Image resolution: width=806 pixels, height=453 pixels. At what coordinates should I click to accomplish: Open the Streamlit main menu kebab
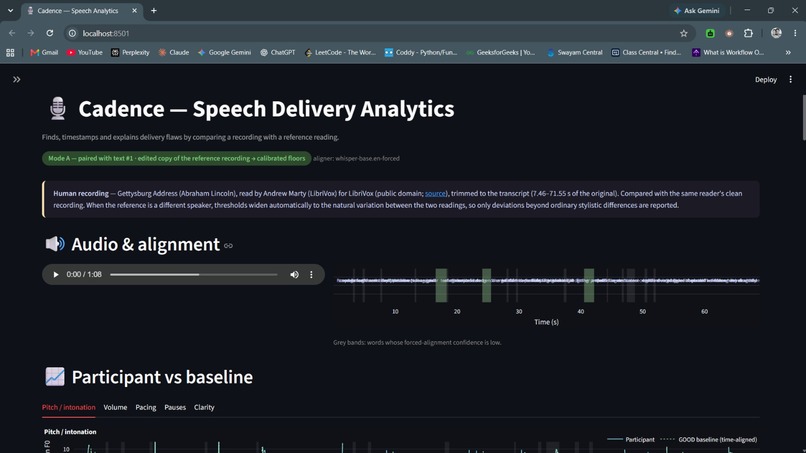pos(791,79)
